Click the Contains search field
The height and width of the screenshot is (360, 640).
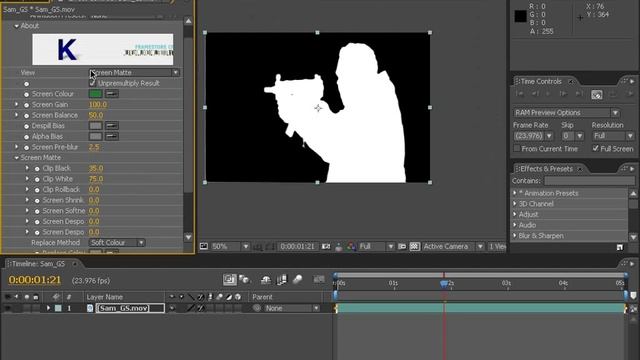coord(589,180)
